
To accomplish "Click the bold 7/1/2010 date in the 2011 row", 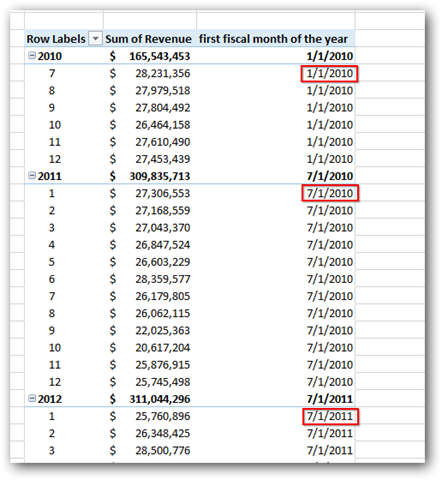I will 330,176.
